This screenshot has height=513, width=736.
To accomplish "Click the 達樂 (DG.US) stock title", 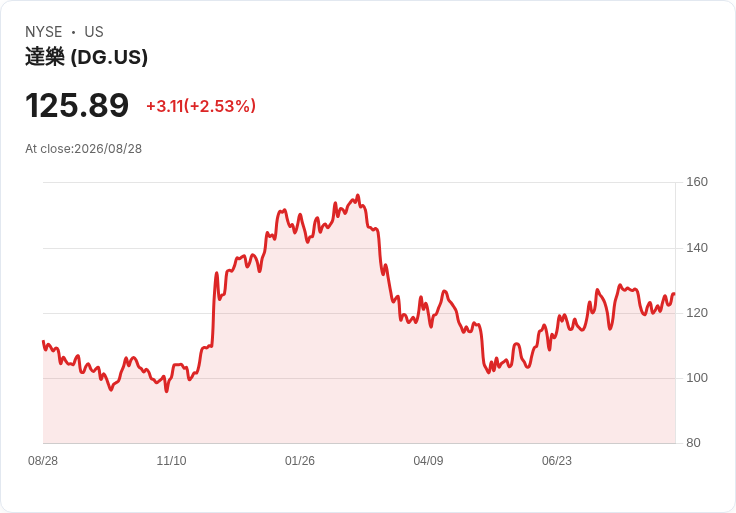I will [86, 57].
